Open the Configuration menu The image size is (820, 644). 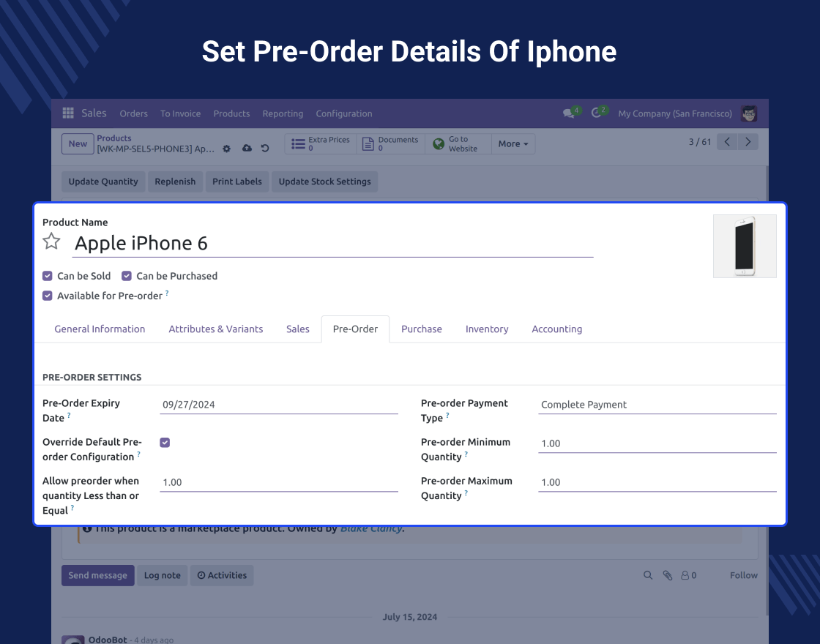click(344, 113)
